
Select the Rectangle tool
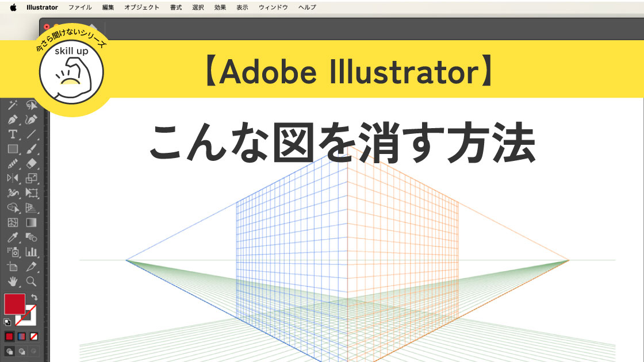click(x=13, y=149)
